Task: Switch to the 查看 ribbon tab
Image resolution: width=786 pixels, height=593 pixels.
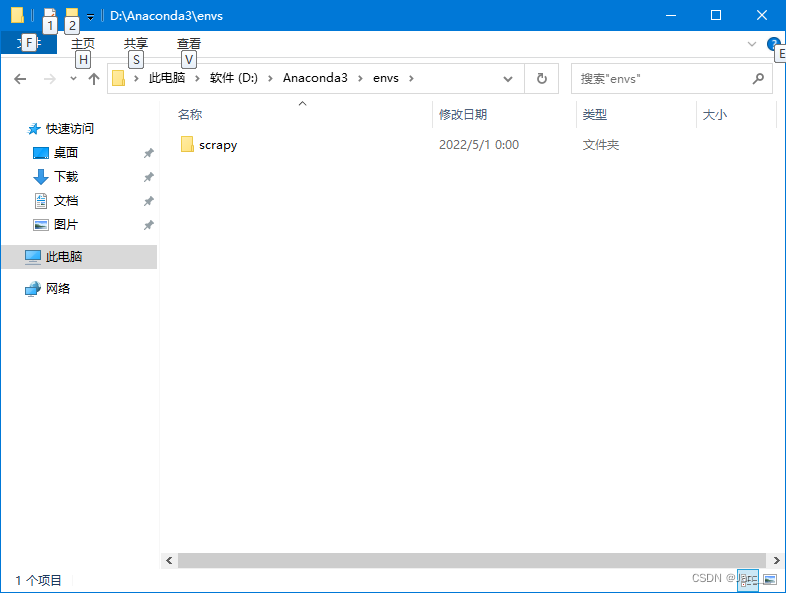Action: pos(189,43)
